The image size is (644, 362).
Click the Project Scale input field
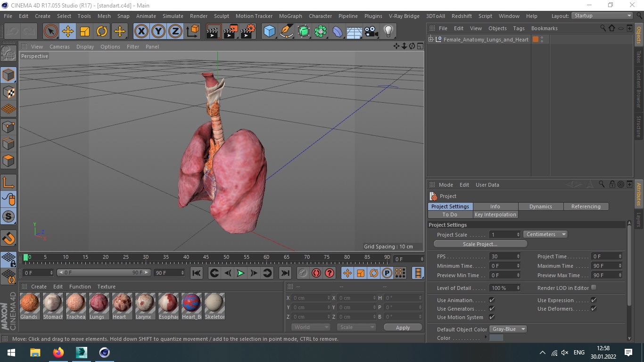tap(503, 234)
